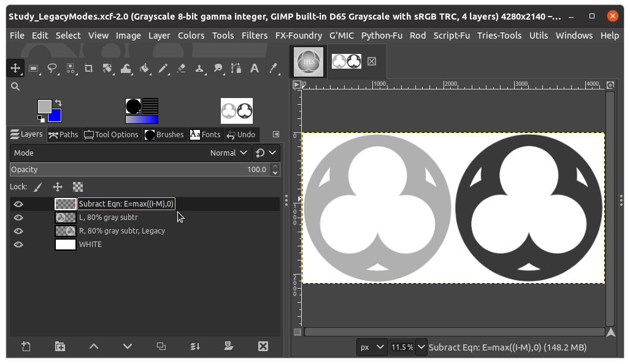Toggle the lock alpha channel checkerboard
The width and height of the screenshot is (630, 364).
click(77, 187)
